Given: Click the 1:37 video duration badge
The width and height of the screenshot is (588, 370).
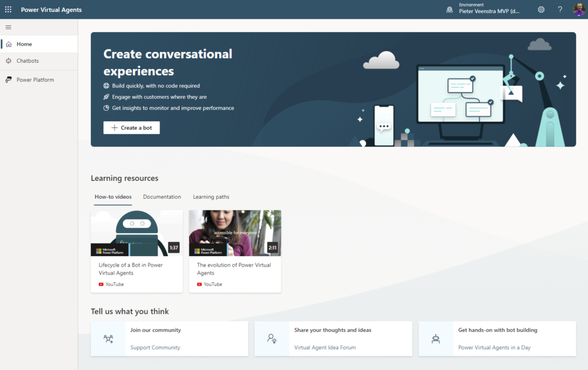Looking at the screenshot, I should point(173,248).
